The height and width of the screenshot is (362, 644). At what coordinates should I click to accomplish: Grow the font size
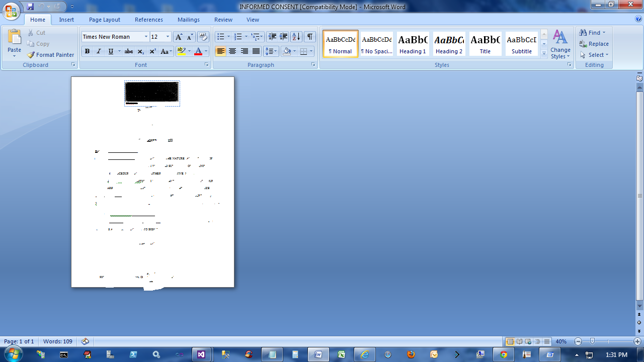click(x=179, y=37)
